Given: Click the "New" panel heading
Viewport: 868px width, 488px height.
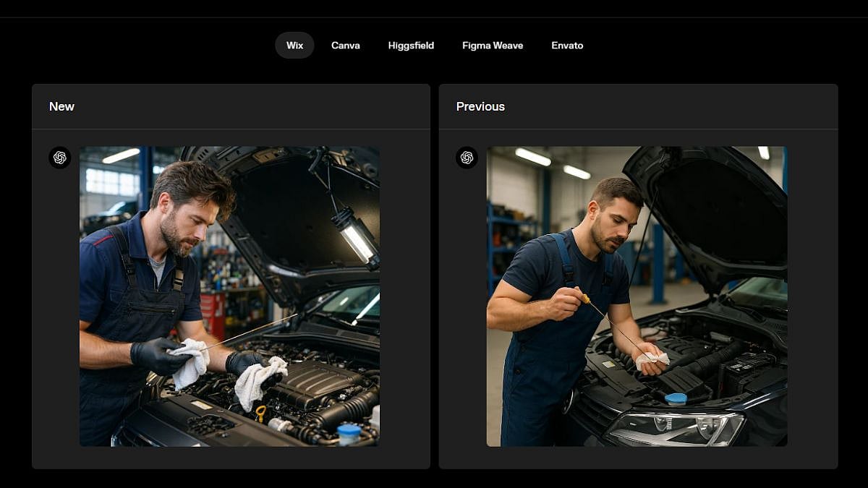Looking at the screenshot, I should 61,106.
